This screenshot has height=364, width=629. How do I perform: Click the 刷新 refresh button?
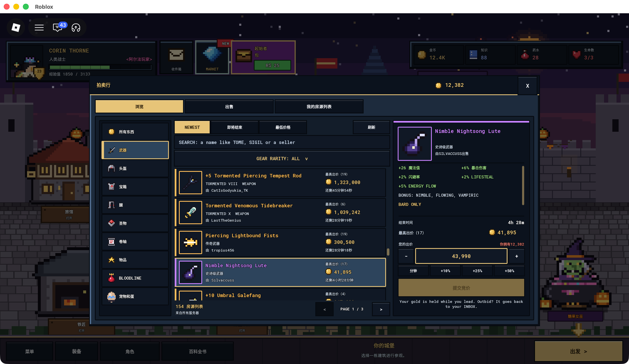(371, 127)
